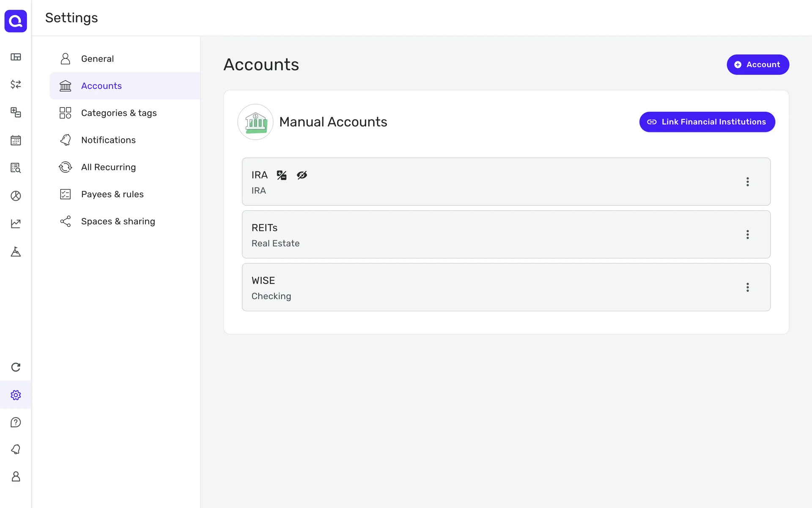812x508 pixels.
Task: Click the add Account button
Action: 757,65
